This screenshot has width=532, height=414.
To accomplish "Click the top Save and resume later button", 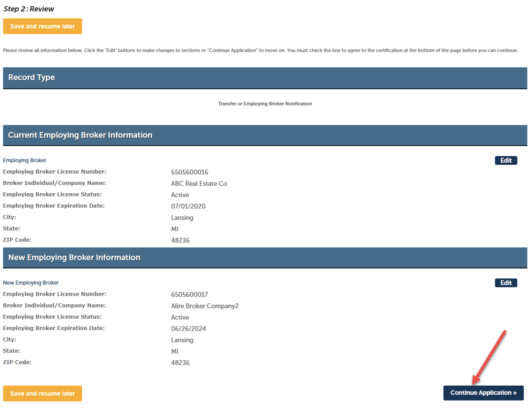I will click(x=43, y=26).
